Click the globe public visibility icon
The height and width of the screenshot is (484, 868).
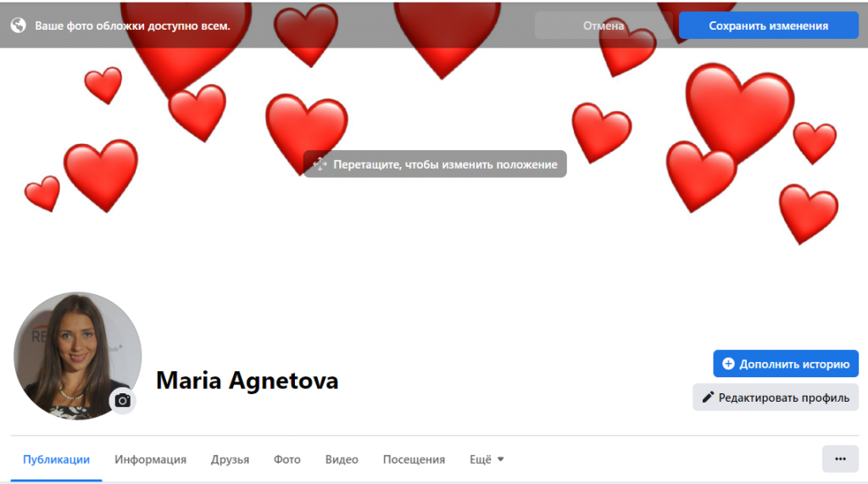point(18,25)
